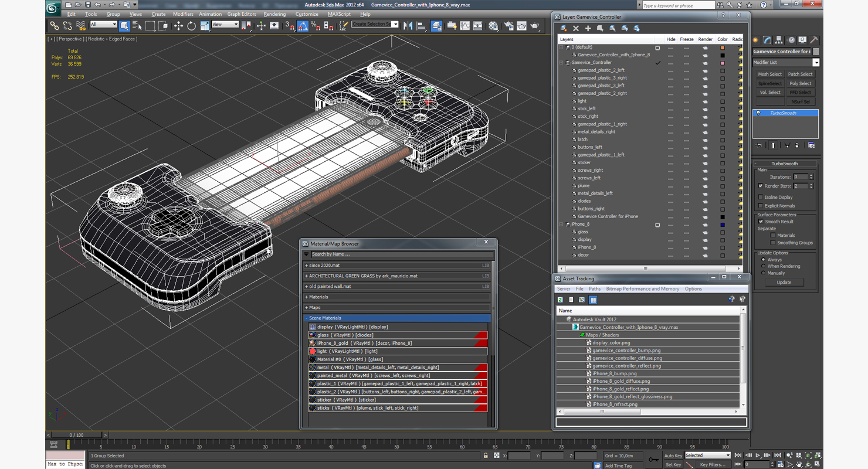Open the Utilities hammer panel tab

click(815, 40)
